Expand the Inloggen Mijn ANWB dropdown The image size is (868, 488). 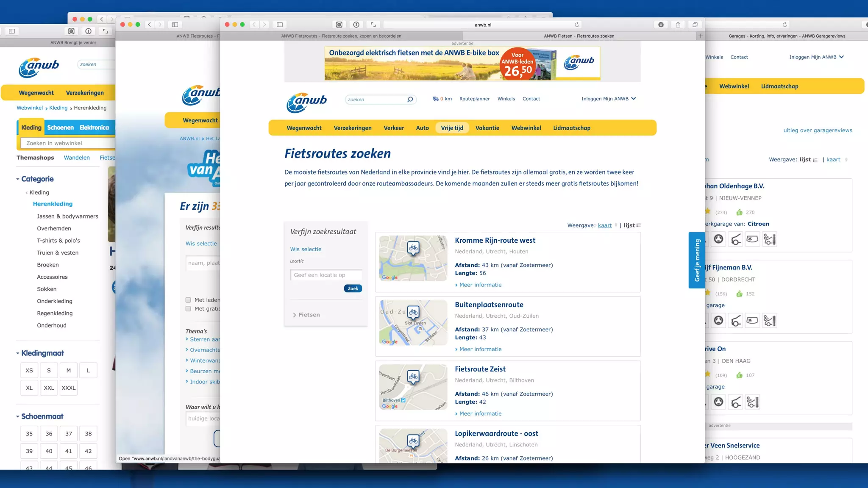[x=634, y=99]
